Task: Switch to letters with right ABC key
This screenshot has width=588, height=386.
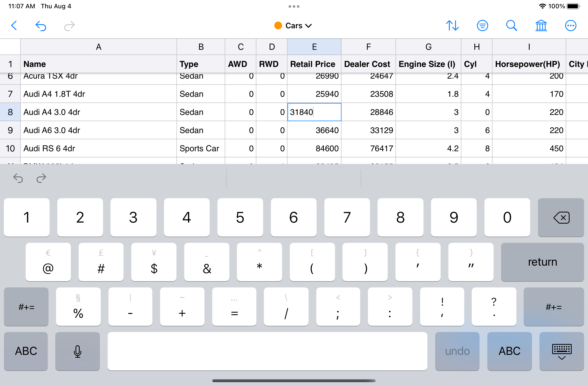Action: [509, 351]
